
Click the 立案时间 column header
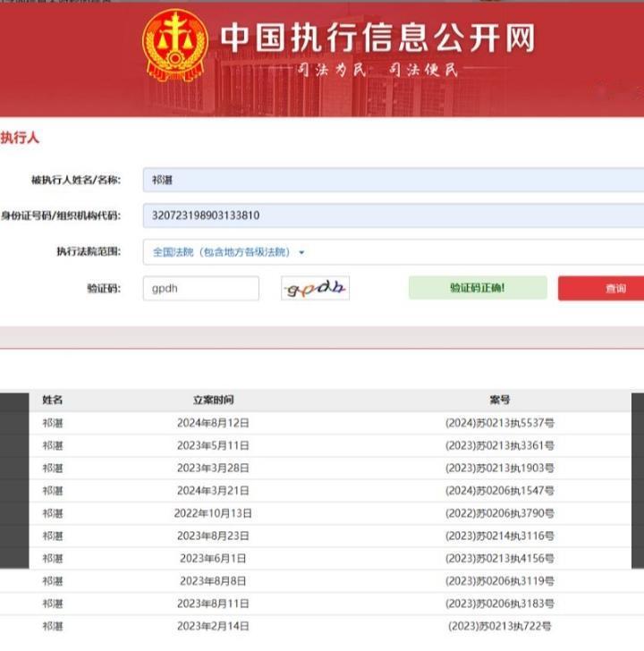[213, 400]
